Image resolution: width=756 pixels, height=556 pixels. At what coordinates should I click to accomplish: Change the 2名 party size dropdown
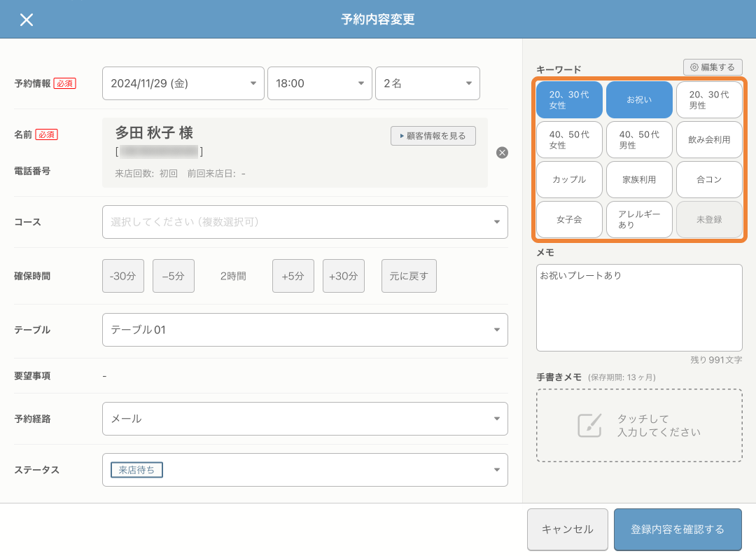pyautogui.click(x=427, y=83)
